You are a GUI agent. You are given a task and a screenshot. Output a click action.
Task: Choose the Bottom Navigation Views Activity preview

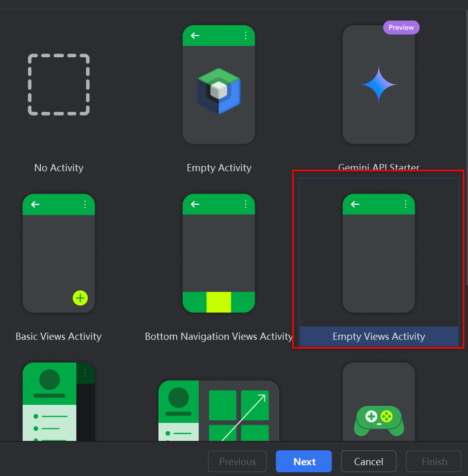pos(219,253)
